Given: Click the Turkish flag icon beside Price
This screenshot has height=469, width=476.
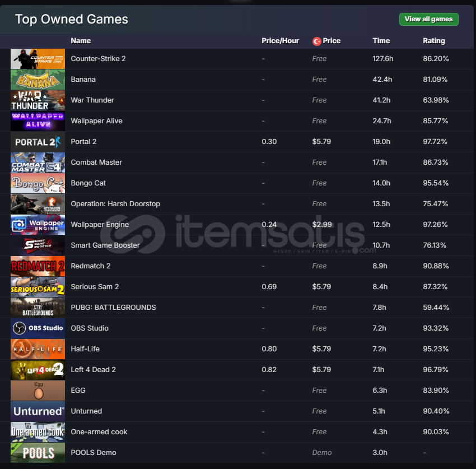Looking at the screenshot, I should tap(316, 41).
